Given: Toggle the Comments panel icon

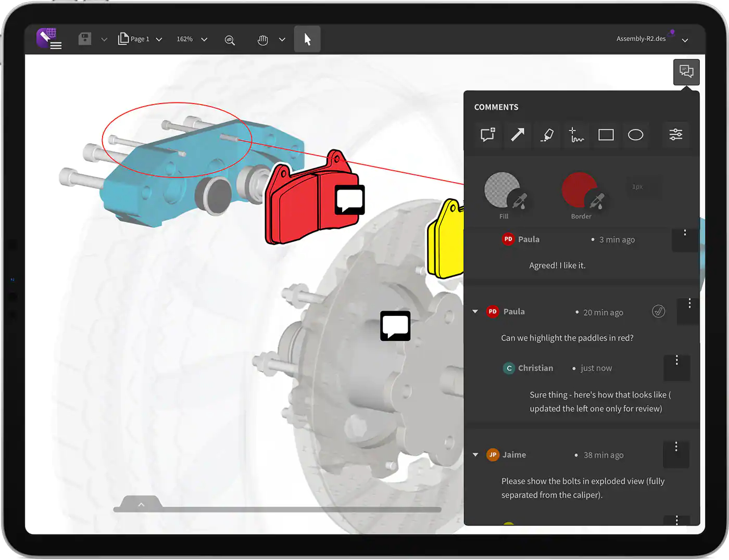Looking at the screenshot, I should pyautogui.click(x=686, y=72).
